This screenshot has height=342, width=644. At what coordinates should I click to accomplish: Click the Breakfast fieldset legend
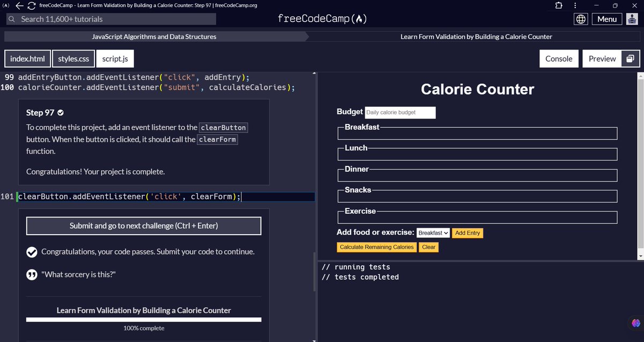pyautogui.click(x=362, y=127)
